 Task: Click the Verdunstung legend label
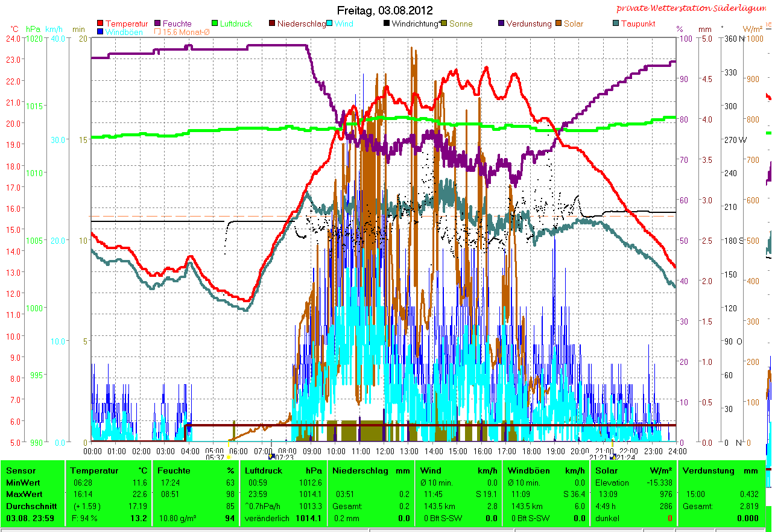tap(528, 24)
